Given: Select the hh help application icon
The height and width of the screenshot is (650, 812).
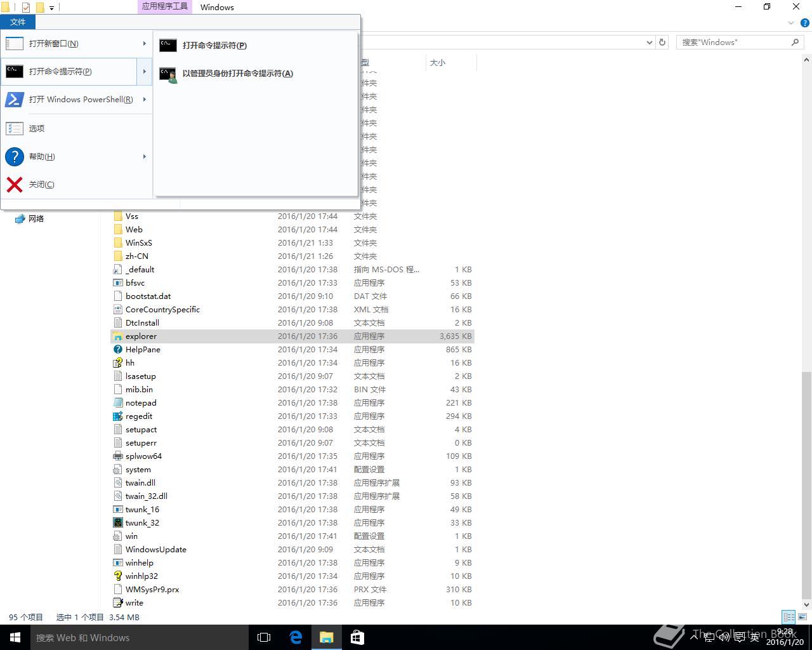Looking at the screenshot, I should click(117, 363).
